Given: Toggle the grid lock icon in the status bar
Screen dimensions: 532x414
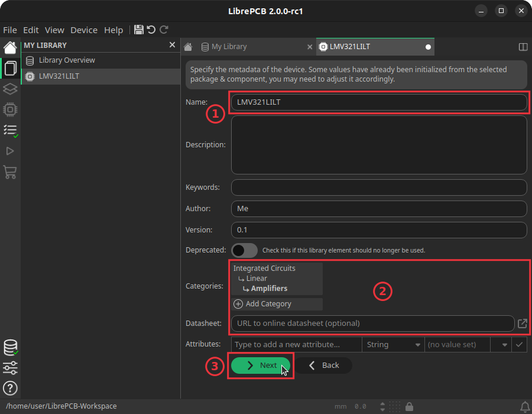Looking at the screenshot, I should point(409,406).
